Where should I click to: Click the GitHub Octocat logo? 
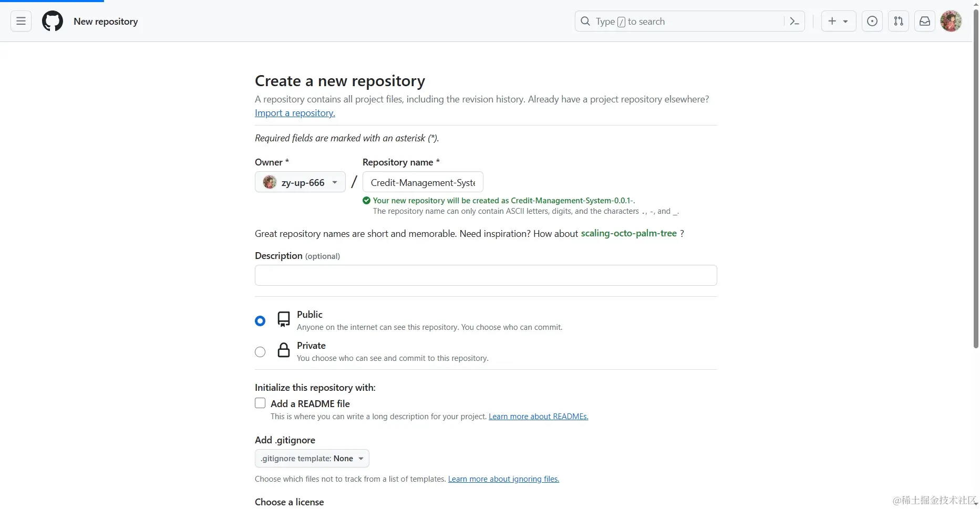point(53,22)
